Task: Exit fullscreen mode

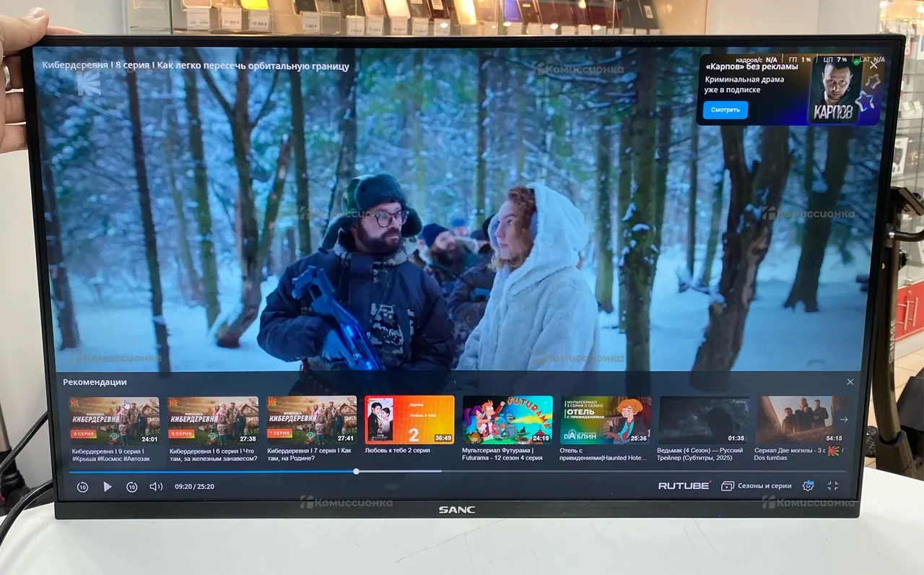Action: [833, 486]
